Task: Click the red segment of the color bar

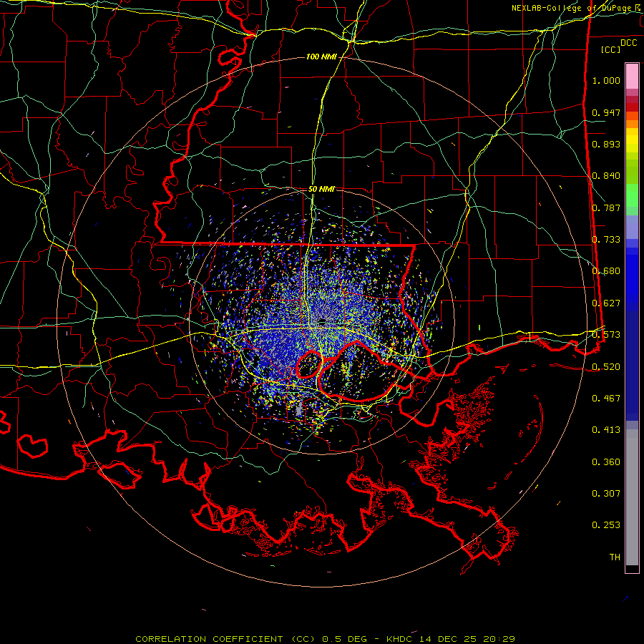Action: [x=632, y=107]
